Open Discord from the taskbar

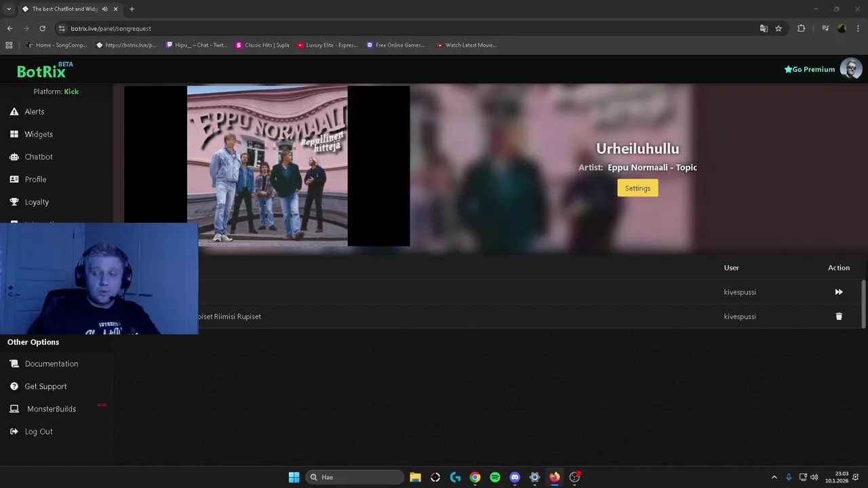pyautogui.click(x=515, y=477)
